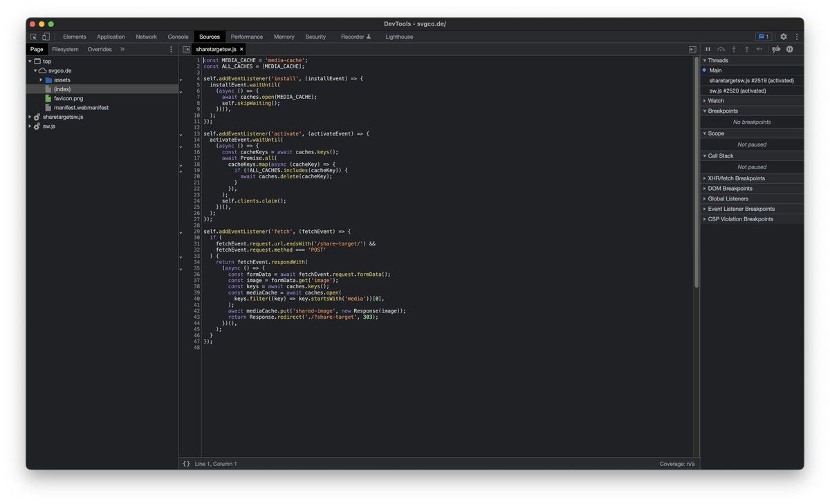Select the (index) file in tree

pyautogui.click(x=102, y=89)
